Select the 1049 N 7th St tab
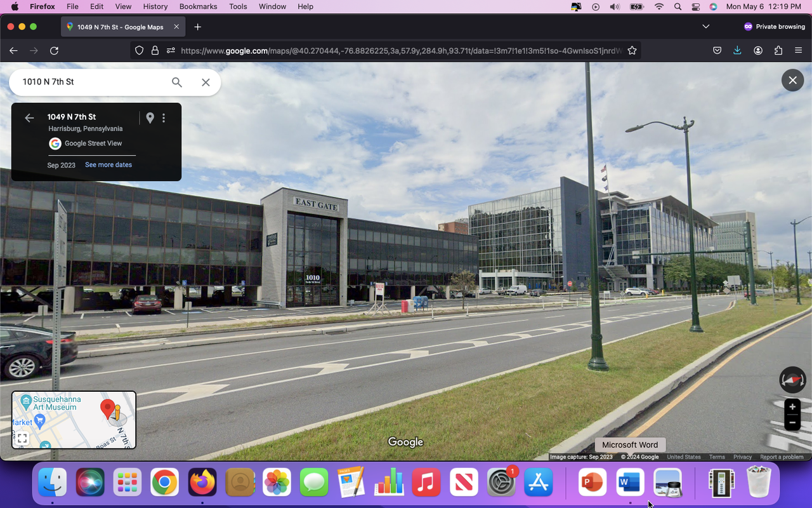The height and width of the screenshot is (508, 812). click(123, 27)
